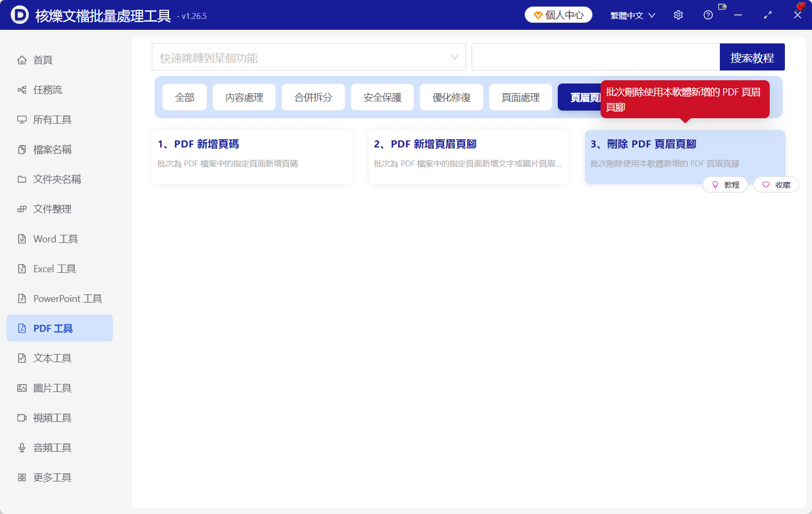
Task: Expand the 快速跳轉到某個功能 dropdown
Action: coord(309,57)
